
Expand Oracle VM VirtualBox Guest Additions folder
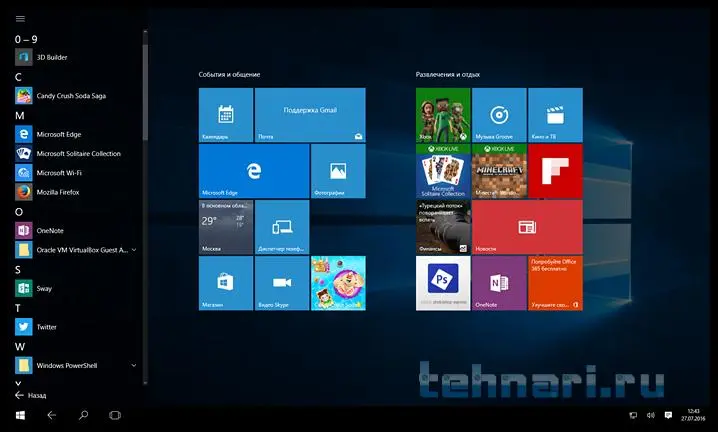pos(134,250)
